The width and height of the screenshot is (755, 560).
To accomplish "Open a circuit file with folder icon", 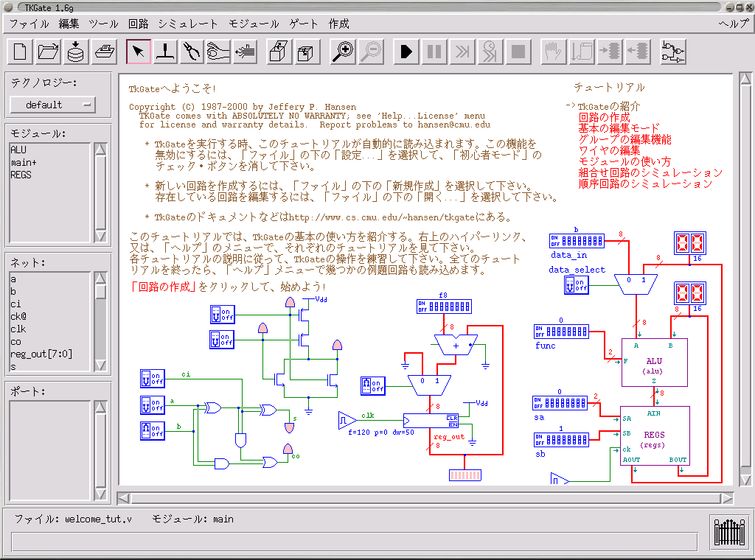I will (48, 52).
